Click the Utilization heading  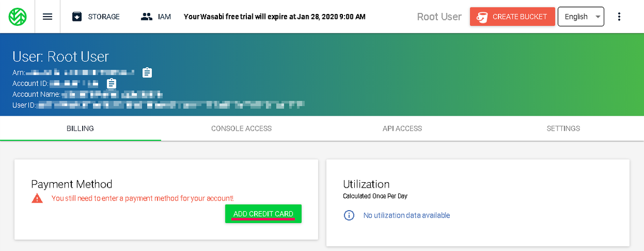point(367,184)
